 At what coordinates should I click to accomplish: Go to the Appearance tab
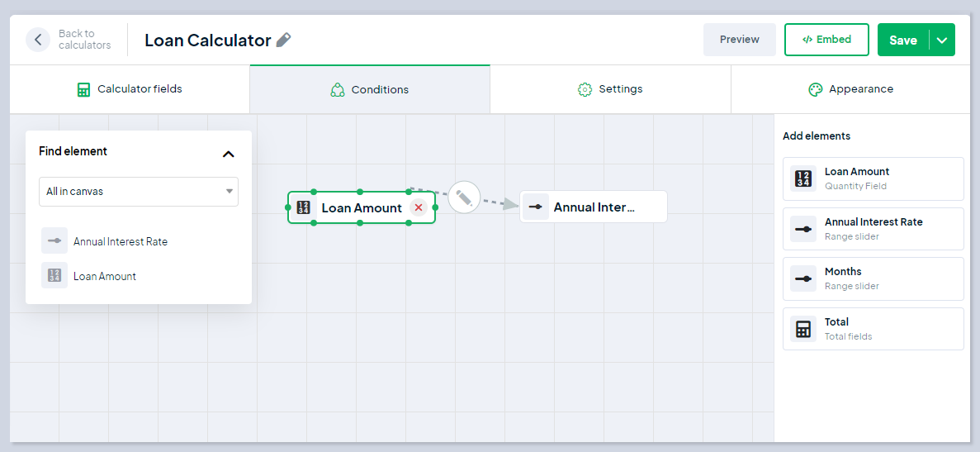(x=850, y=89)
